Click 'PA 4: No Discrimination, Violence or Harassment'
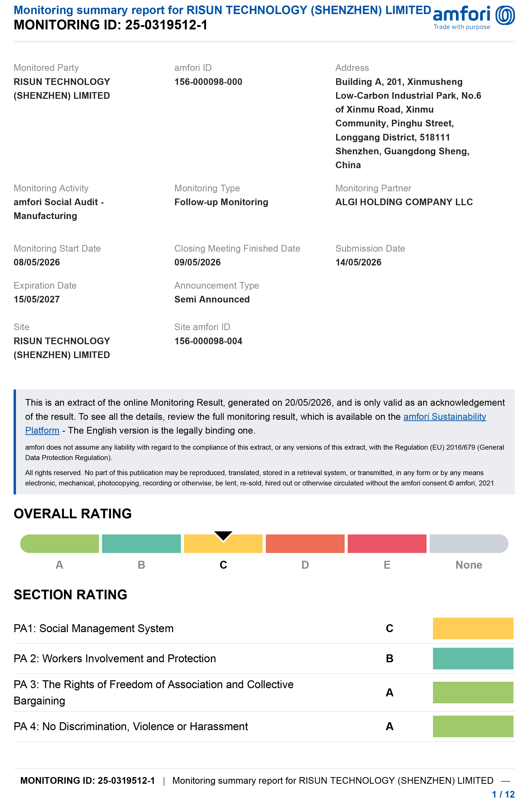The height and width of the screenshot is (803, 532). [131, 726]
